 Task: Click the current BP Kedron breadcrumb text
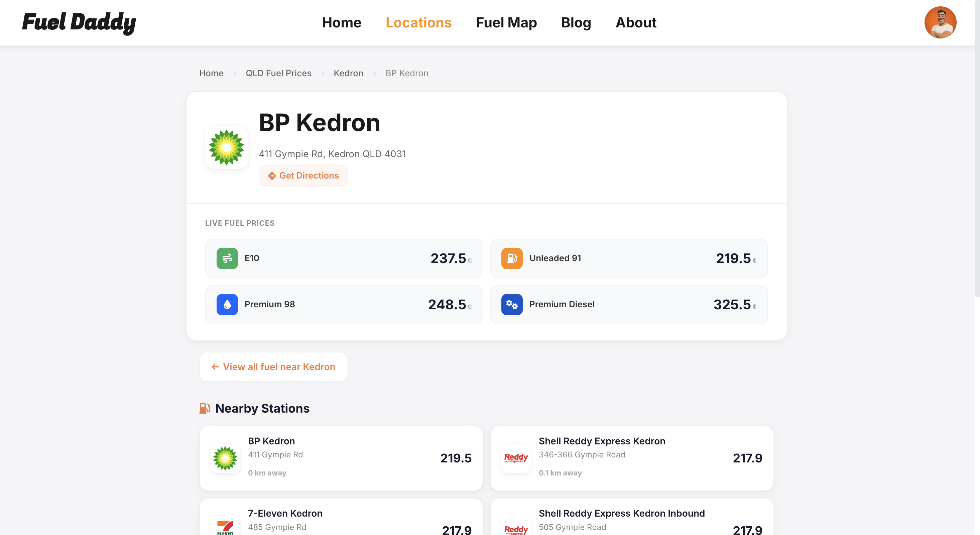coord(407,73)
